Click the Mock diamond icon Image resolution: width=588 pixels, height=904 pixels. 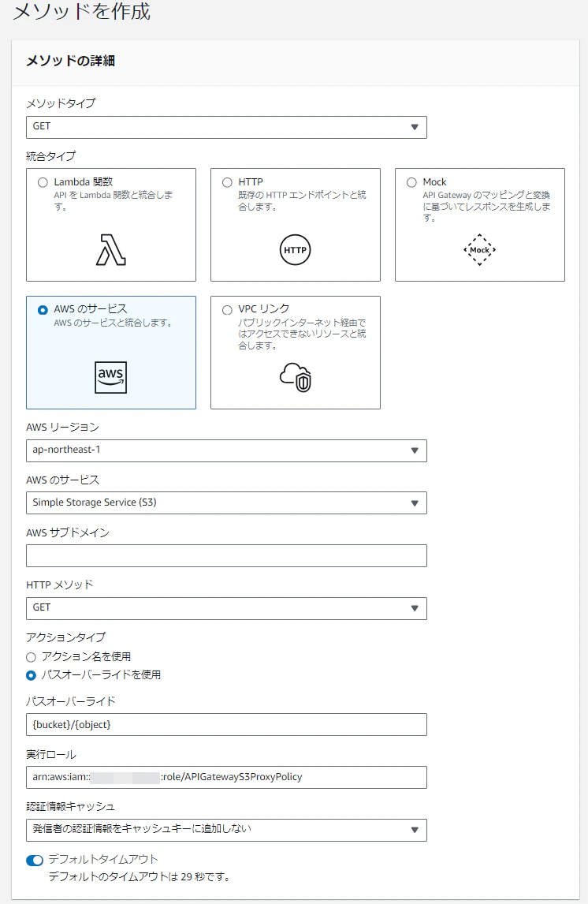click(x=479, y=249)
